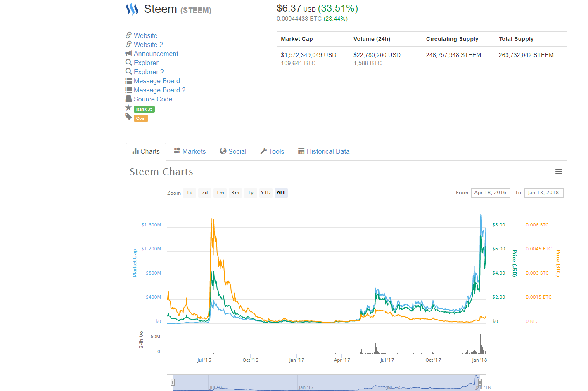Click the orange Coin badge
This screenshot has width=588, height=391.
tap(141, 118)
